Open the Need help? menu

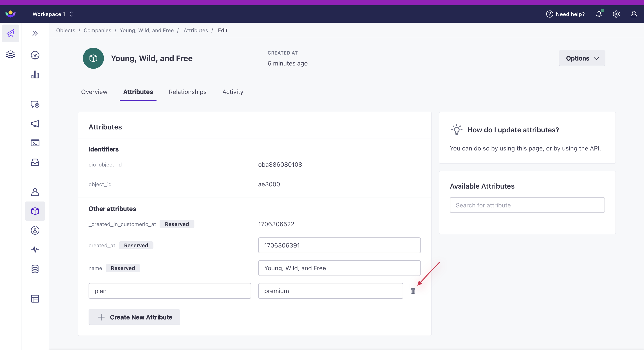[565, 14]
